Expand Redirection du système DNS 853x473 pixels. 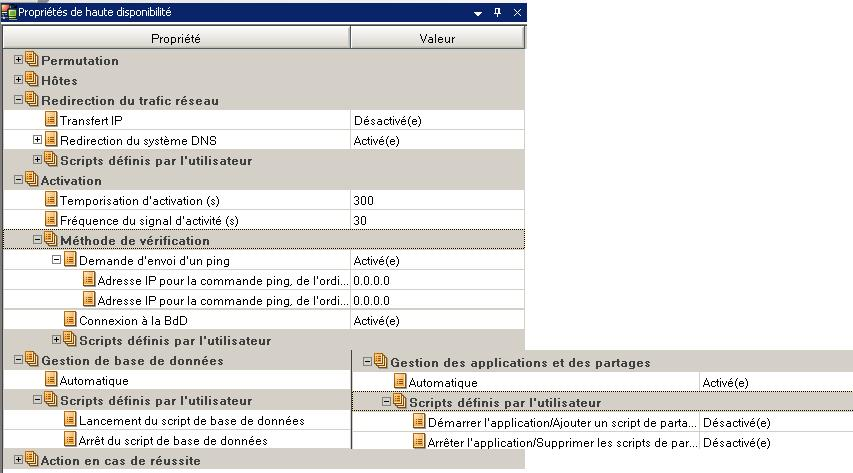click(37, 139)
